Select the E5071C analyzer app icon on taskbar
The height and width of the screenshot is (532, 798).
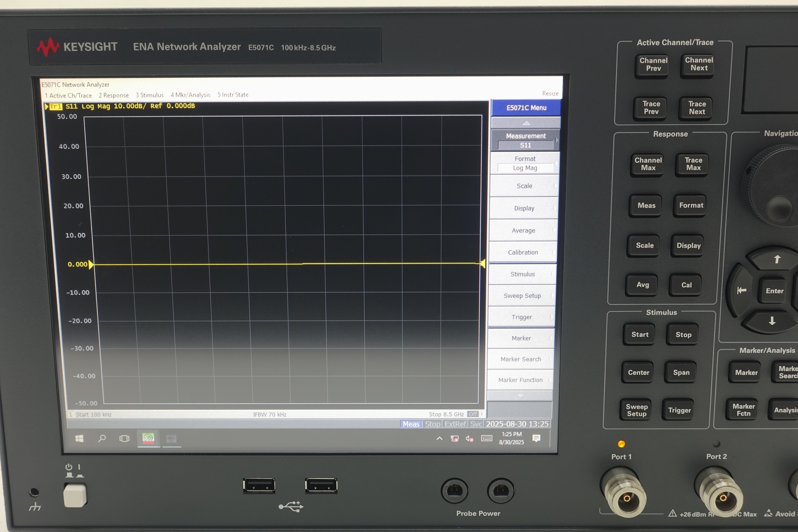click(x=149, y=438)
